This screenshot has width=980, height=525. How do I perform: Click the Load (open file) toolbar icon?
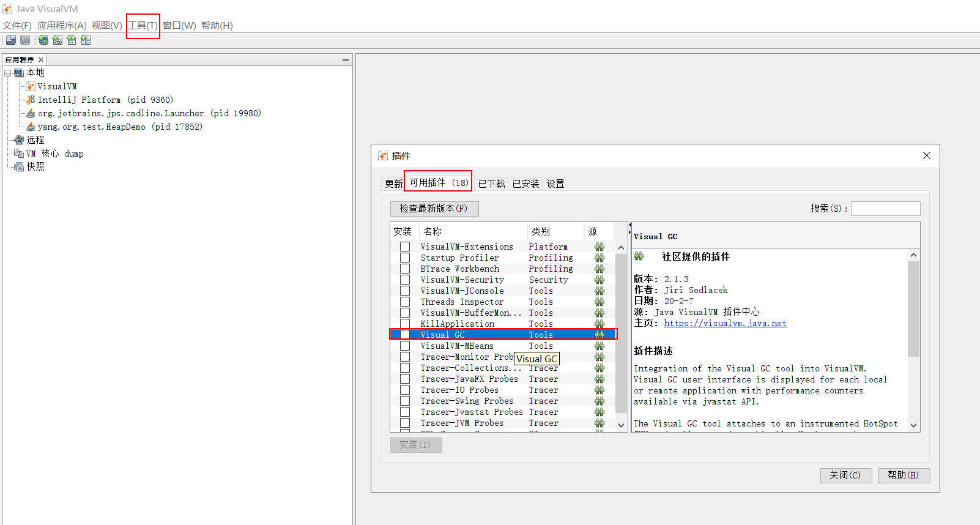click(x=11, y=40)
